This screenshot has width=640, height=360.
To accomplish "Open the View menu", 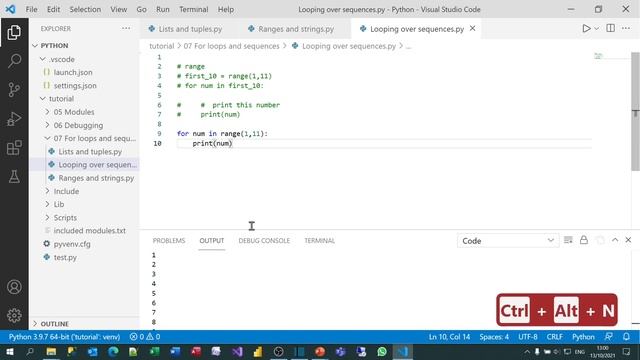I will coord(118,9).
